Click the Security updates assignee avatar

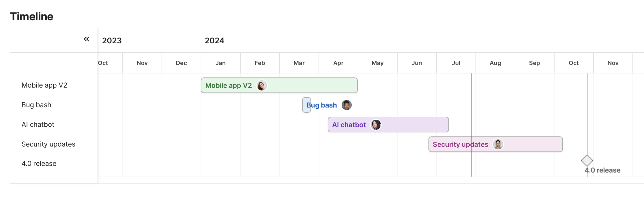click(498, 144)
